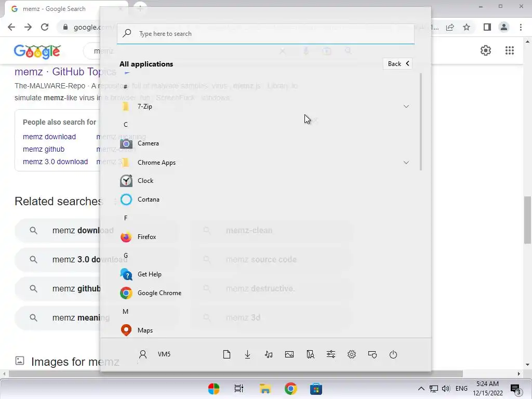
Task: Click the start menu app list scrollbar
Action: (421, 122)
